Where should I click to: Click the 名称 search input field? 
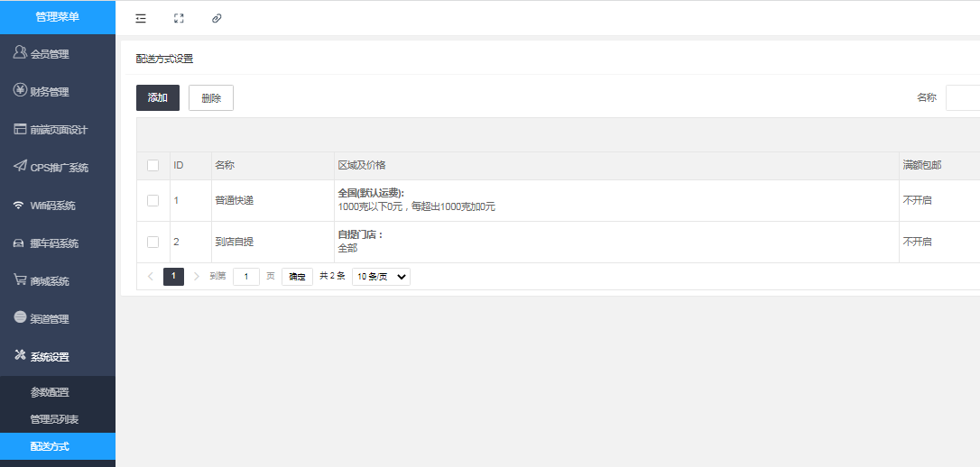coord(963,98)
